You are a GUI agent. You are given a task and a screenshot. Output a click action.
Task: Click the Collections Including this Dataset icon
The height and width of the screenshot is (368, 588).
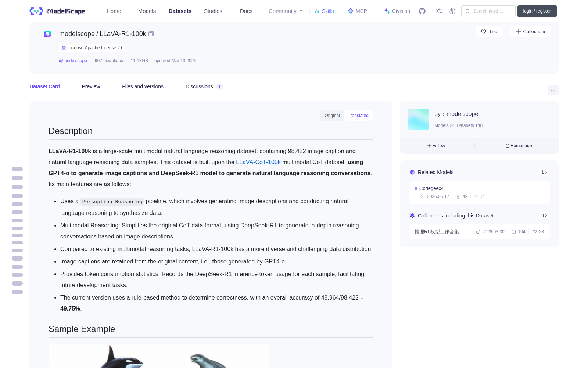click(x=412, y=216)
